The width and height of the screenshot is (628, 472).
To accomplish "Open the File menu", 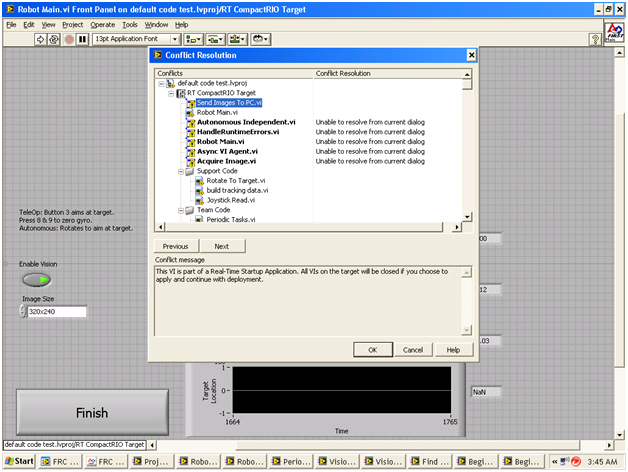I will pos(11,25).
